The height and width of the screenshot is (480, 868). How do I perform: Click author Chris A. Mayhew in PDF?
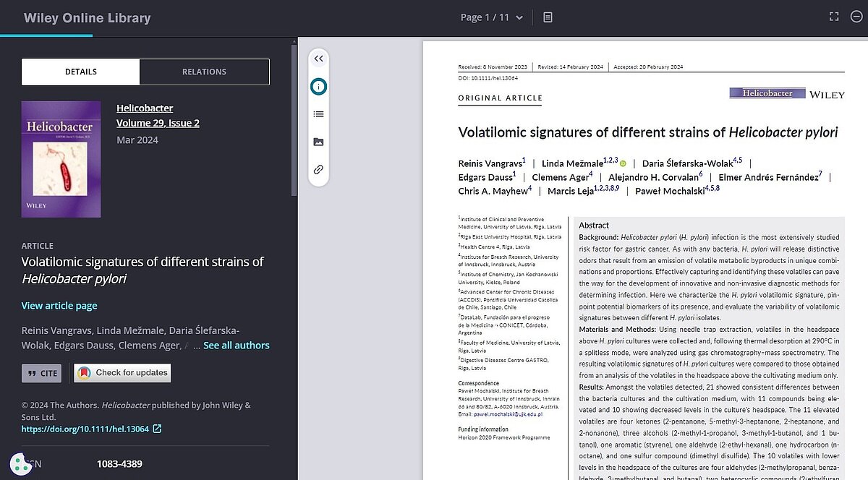(493, 192)
